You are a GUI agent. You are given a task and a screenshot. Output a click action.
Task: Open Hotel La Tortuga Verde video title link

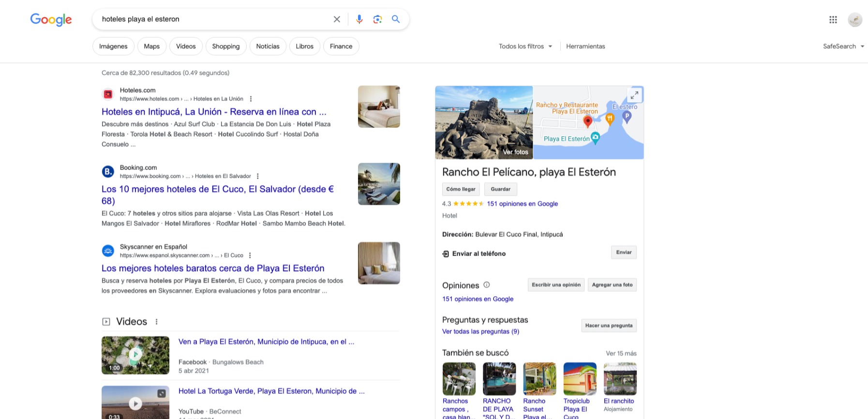click(271, 391)
